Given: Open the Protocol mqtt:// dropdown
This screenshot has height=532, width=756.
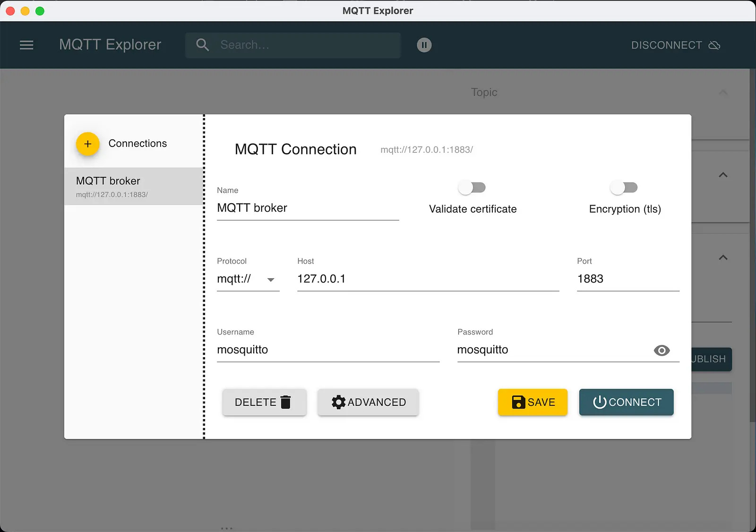Looking at the screenshot, I should pyautogui.click(x=248, y=279).
